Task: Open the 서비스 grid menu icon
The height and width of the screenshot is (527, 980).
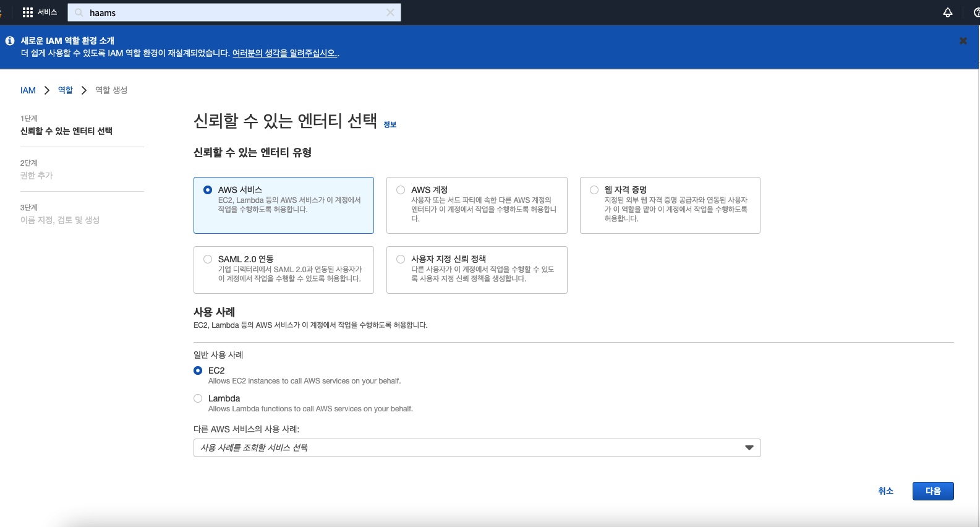Action: tap(27, 12)
